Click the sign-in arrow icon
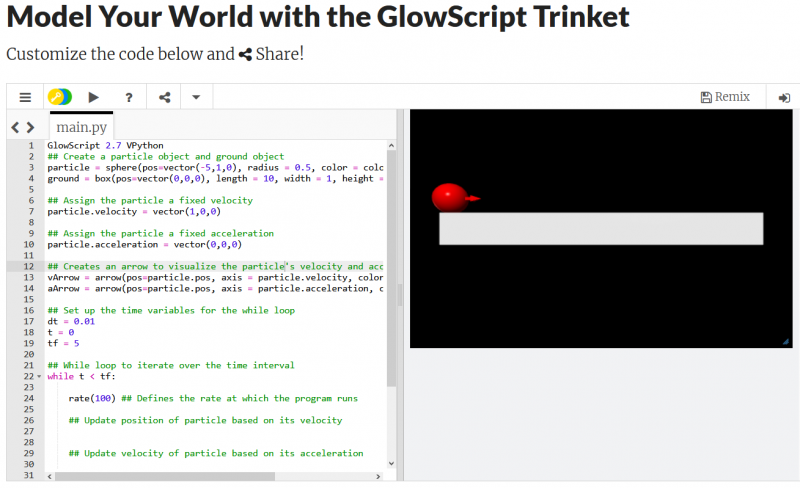The image size is (800, 488). tap(784, 97)
